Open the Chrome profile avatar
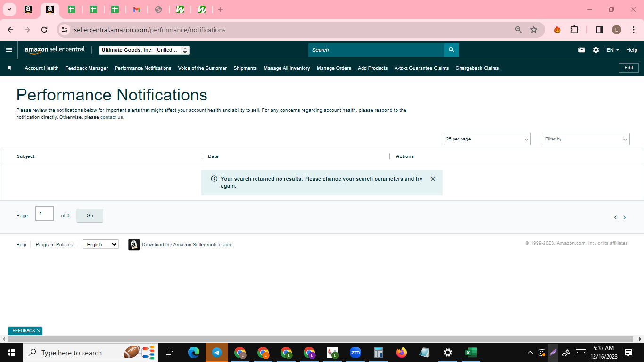This screenshot has height=362, width=644. [617, 30]
